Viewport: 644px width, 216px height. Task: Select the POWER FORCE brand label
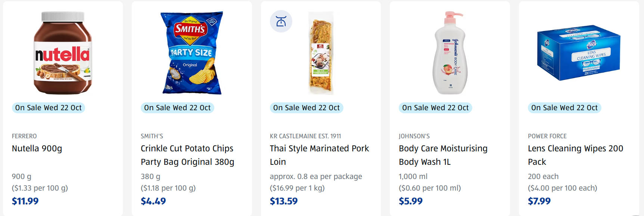point(547,136)
